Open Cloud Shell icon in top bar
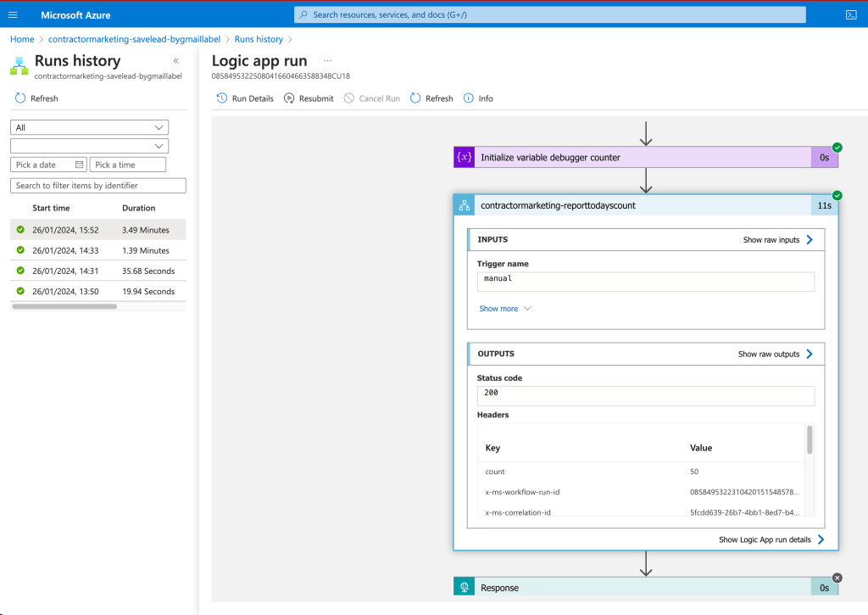The image size is (868, 615). [x=851, y=15]
